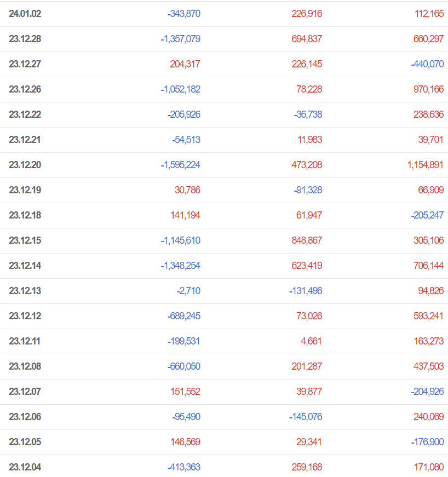Click the blue value -36,738
This screenshot has width=448, height=477.
click(x=308, y=114)
